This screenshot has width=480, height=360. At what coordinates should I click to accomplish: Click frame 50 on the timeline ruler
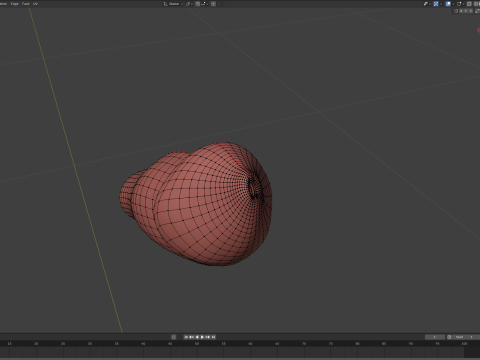click(197, 343)
